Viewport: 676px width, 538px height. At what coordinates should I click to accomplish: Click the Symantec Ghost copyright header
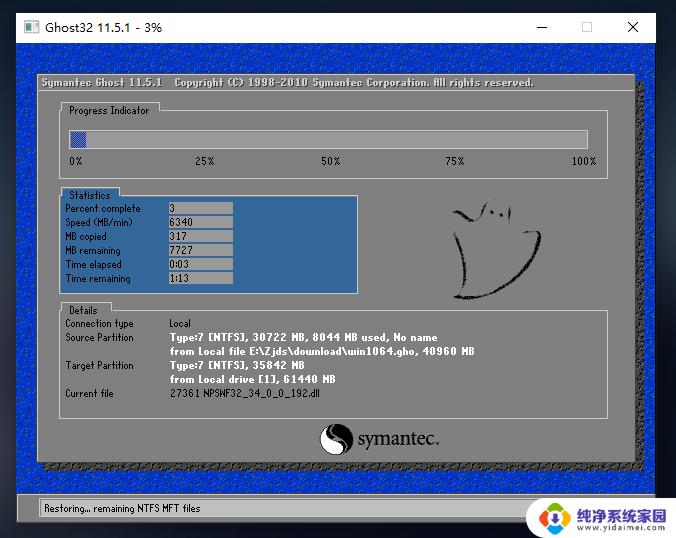(287, 82)
